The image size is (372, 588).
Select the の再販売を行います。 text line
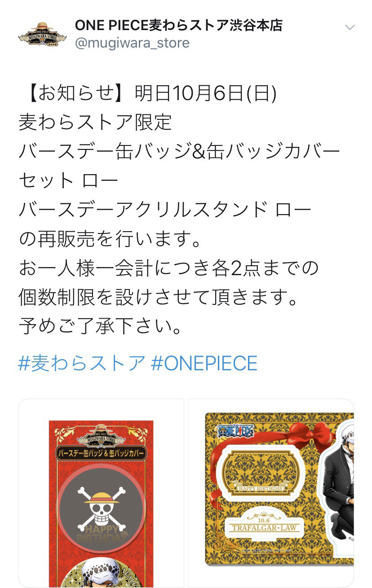[x=109, y=239]
